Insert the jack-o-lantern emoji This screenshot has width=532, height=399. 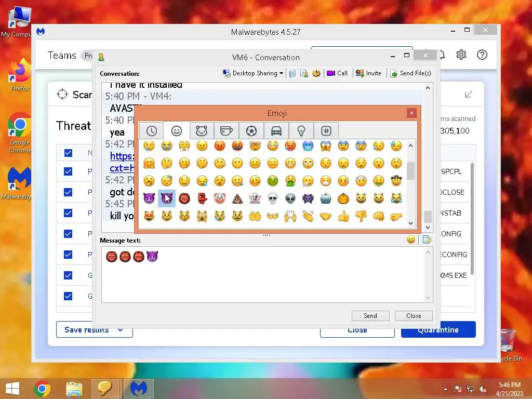343,198
